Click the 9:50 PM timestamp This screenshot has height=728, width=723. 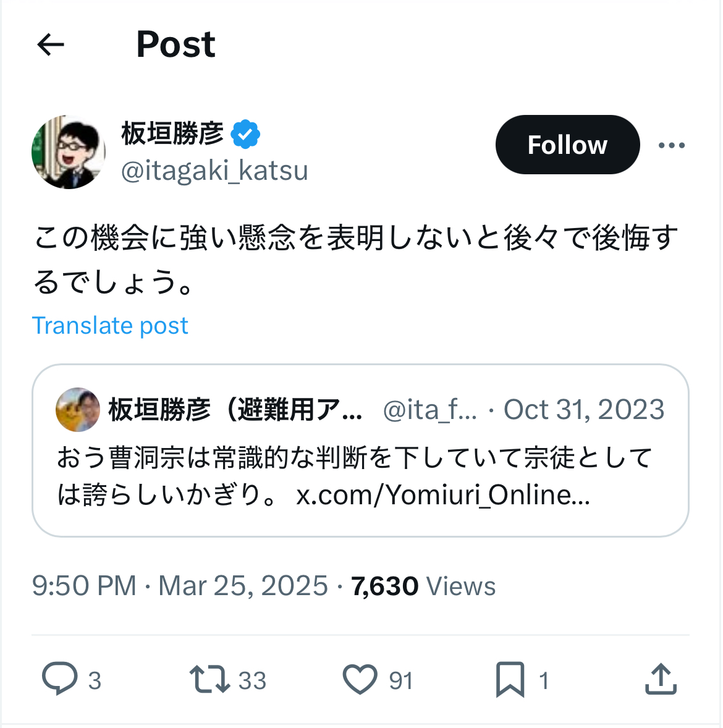point(84,586)
